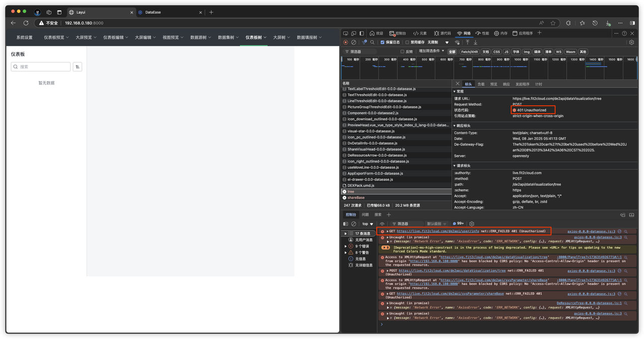Enable the 禁用缓存 checkbox
Screen dimensions: 644x339
[x=408, y=42]
